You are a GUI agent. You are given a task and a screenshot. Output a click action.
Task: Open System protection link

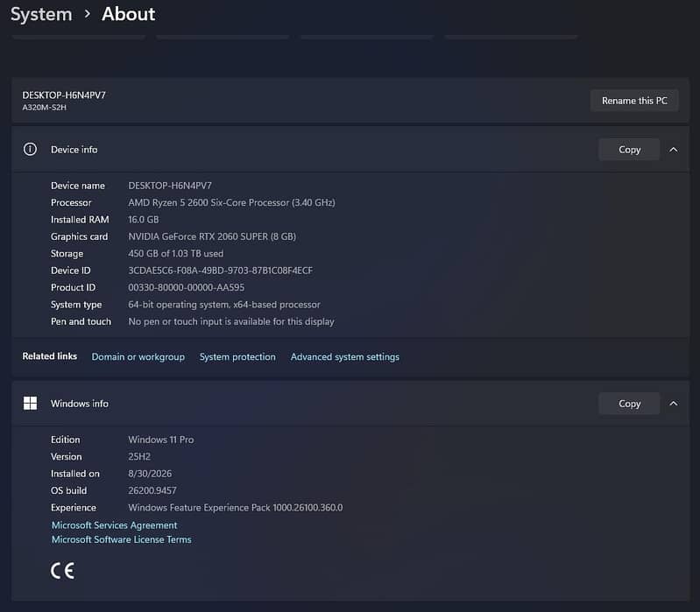[237, 357]
